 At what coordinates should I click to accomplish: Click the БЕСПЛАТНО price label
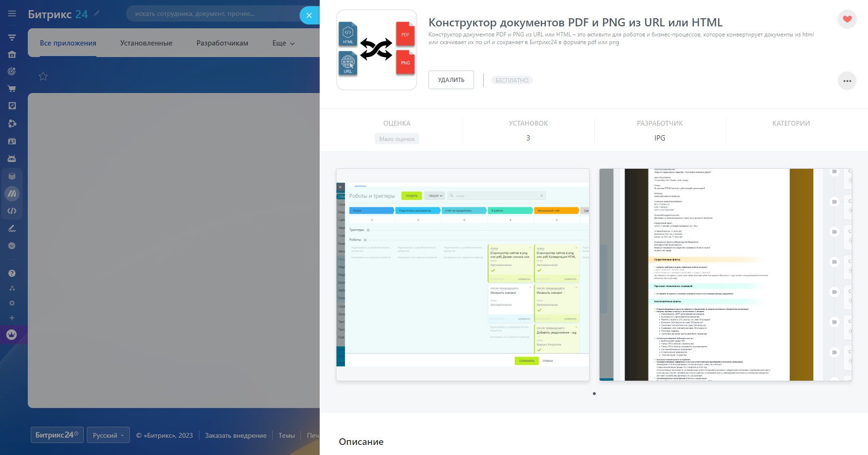(512, 81)
